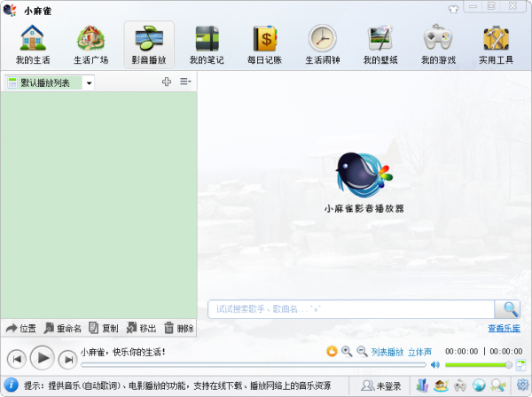
Task: Open settings gear in status bar
Action: pyautogui.click(x=522, y=385)
